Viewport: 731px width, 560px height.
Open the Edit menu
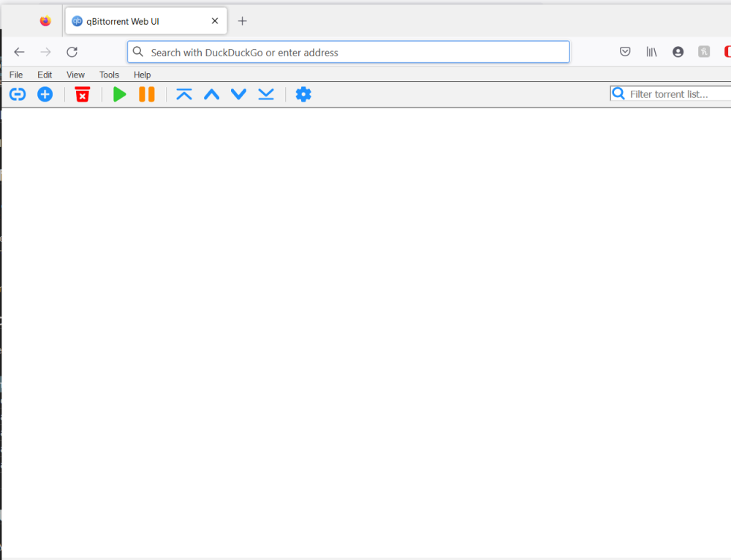click(x=45, y=75)
